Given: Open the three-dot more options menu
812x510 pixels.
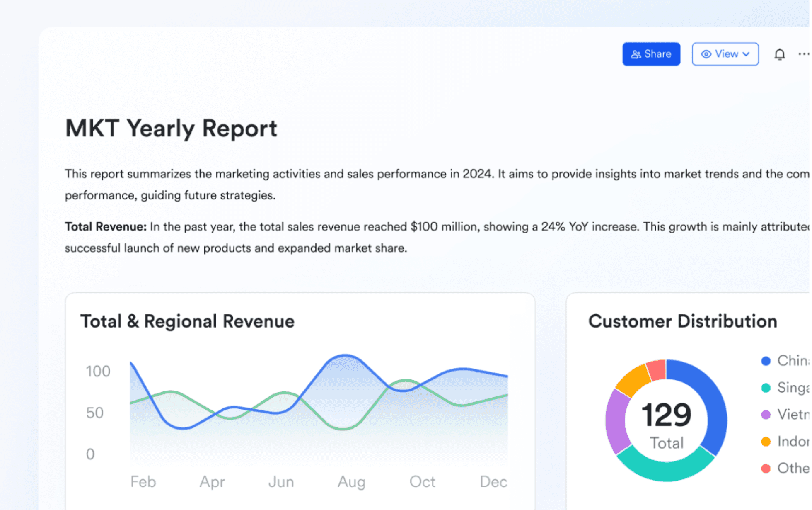Looking at the screenshot, I should click(804, 54).
